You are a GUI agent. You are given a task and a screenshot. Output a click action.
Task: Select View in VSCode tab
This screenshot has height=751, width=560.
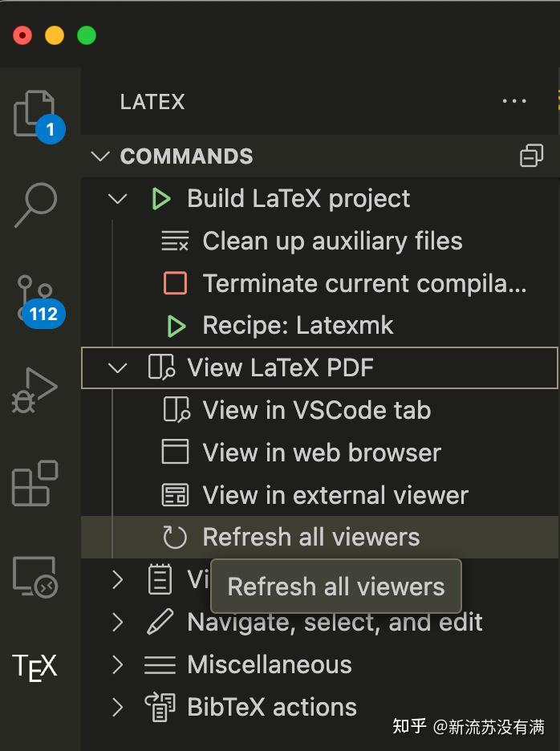click(x=316, y=410)
